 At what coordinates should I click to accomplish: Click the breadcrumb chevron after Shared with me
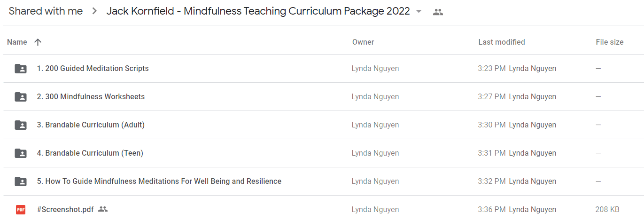(94, 11)
